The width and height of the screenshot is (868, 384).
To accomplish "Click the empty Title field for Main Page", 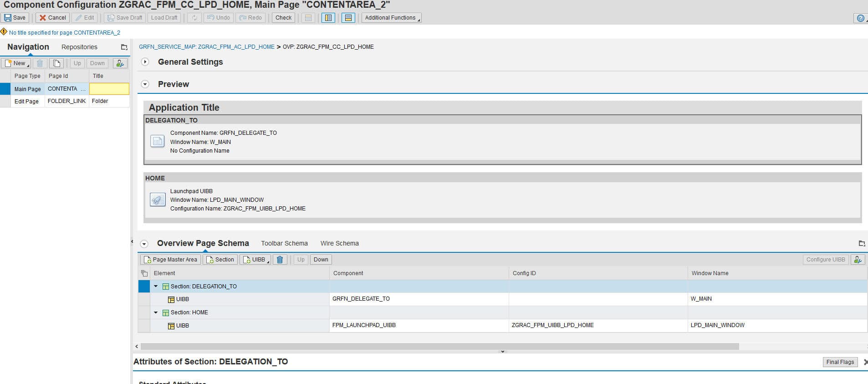I will (x=109, y=89).
